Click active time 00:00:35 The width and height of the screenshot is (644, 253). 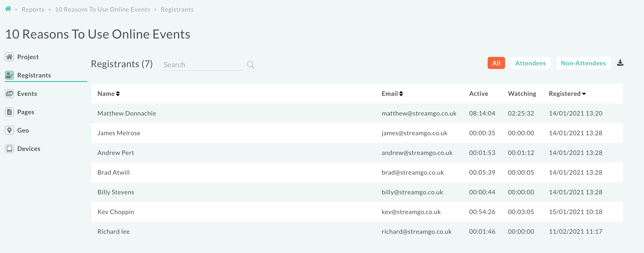point(482,133)
